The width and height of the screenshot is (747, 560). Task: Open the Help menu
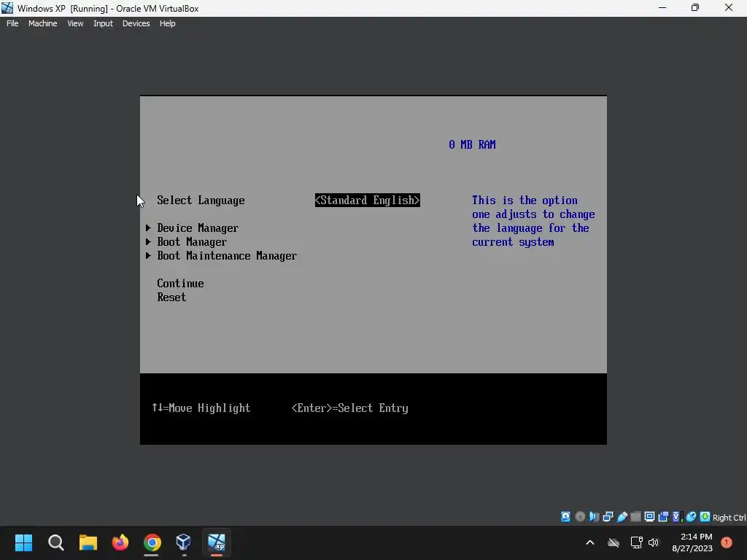tap(167, 23)
